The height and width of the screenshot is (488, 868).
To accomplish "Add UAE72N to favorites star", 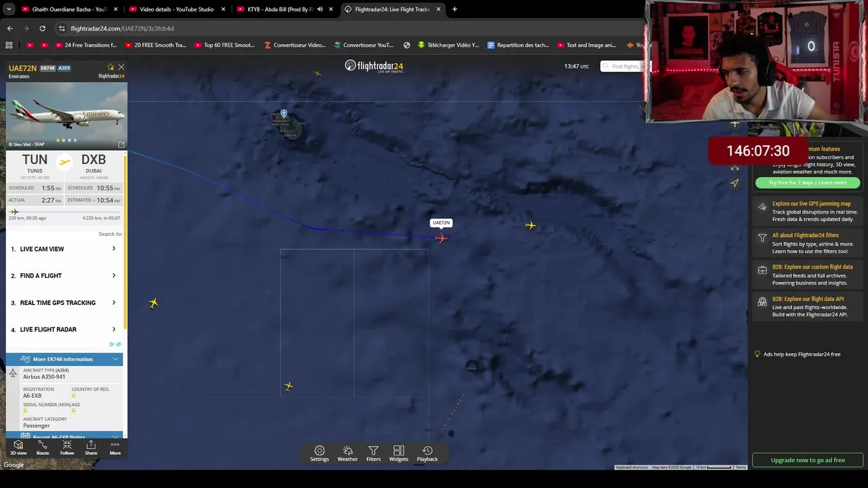I will click(x=111, y=67).
